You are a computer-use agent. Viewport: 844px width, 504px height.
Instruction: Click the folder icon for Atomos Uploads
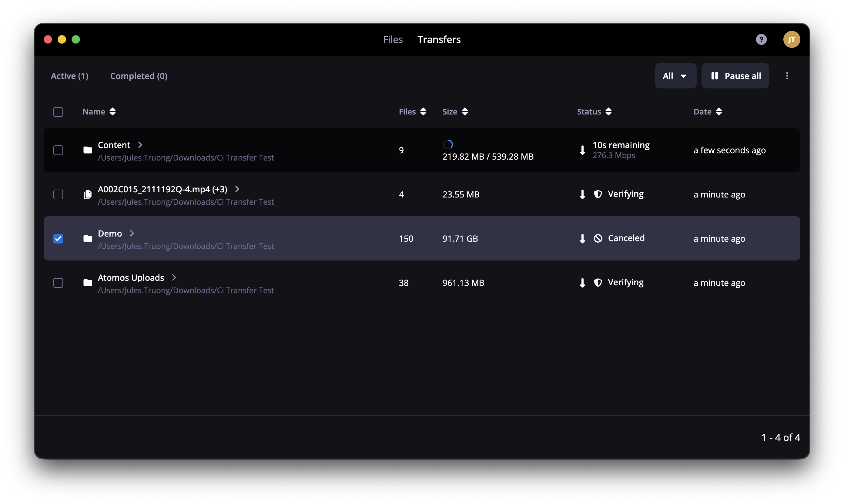(88, 283)
